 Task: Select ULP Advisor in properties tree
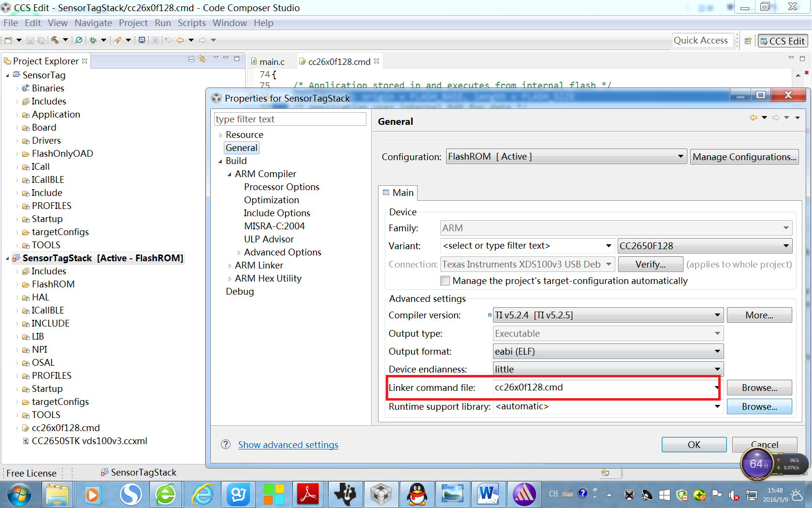click(x=269, y=239)
